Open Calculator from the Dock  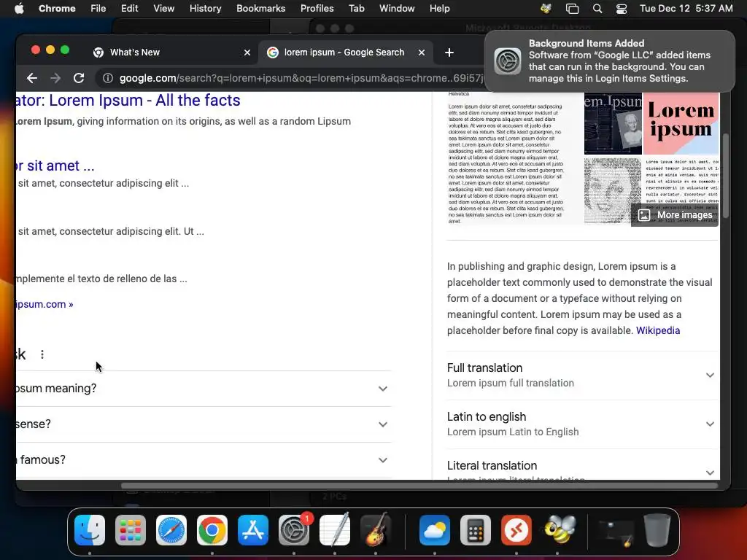[x=476, y=530]
